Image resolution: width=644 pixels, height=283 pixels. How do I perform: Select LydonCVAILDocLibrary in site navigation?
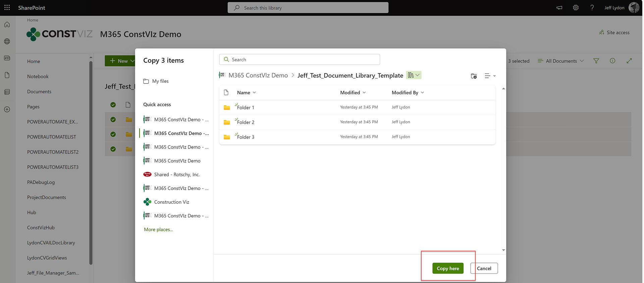tap(51, 242)
